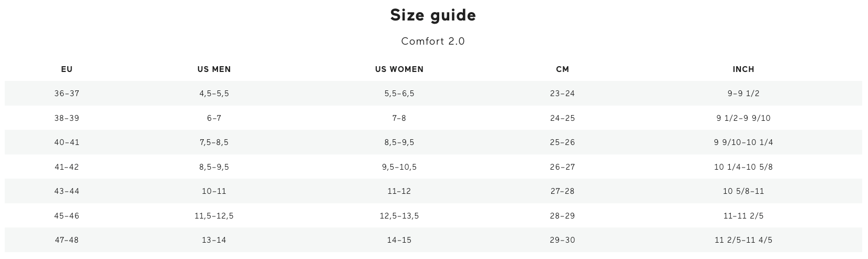The image size is (868, 259).
Task: Click inch value 10 1/4–10 5/8
Action: click(x=743, y=167)
